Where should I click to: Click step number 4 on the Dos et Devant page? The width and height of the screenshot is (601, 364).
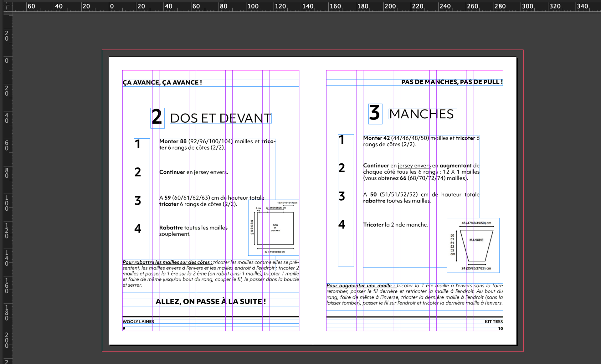[x=138, y=229]
